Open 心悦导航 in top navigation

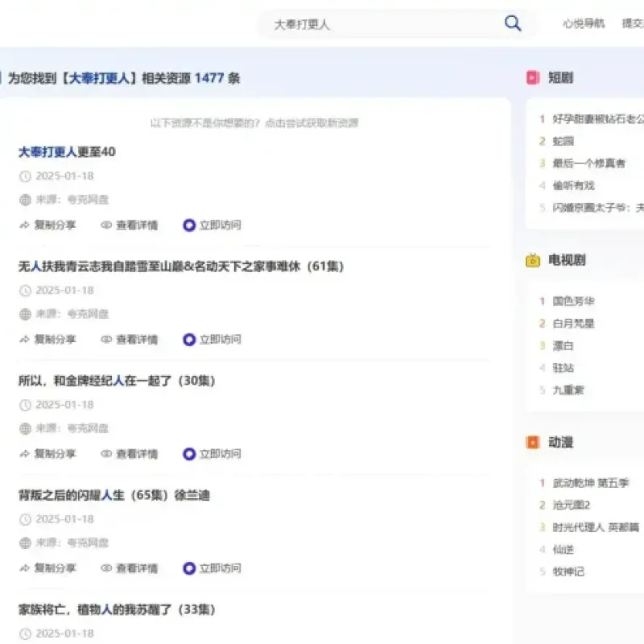point(584,23)
